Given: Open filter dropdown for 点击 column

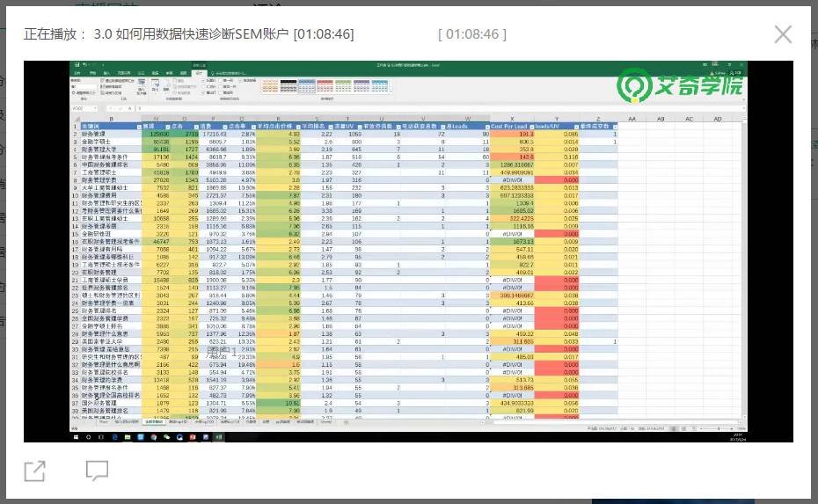Looking at the screenshot, I should click(x=196, y=127).
